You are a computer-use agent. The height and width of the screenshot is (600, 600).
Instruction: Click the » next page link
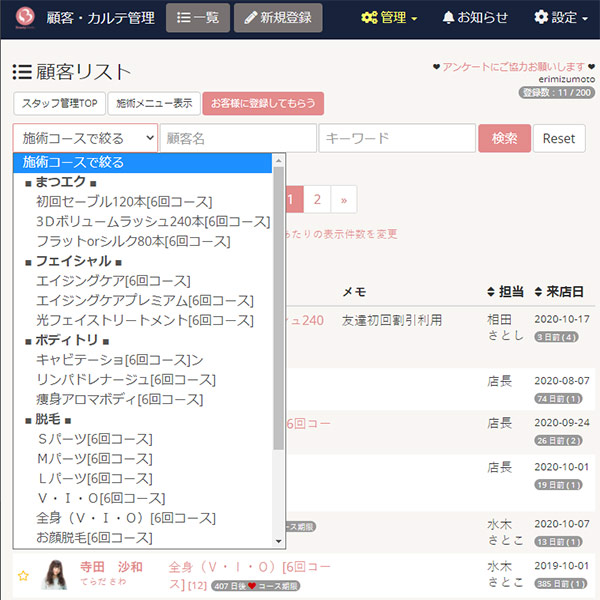[x=344, y=199]
